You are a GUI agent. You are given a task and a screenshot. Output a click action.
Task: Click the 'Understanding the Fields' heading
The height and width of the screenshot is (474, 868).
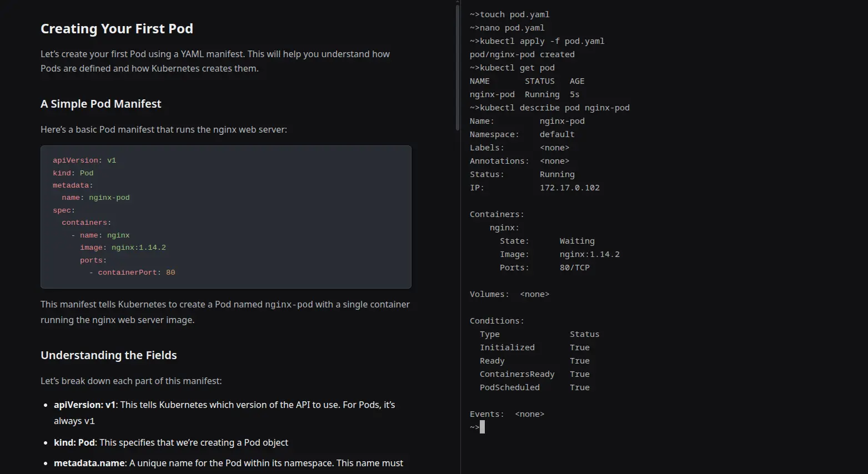(108, 355)
